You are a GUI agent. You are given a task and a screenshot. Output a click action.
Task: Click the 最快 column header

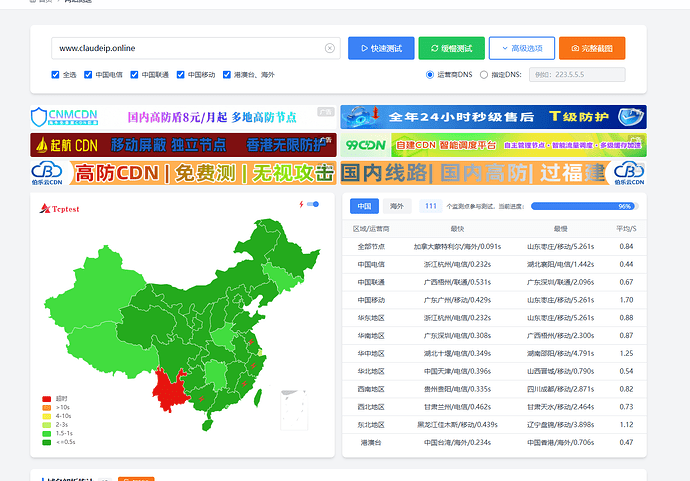tap(457, 229)
